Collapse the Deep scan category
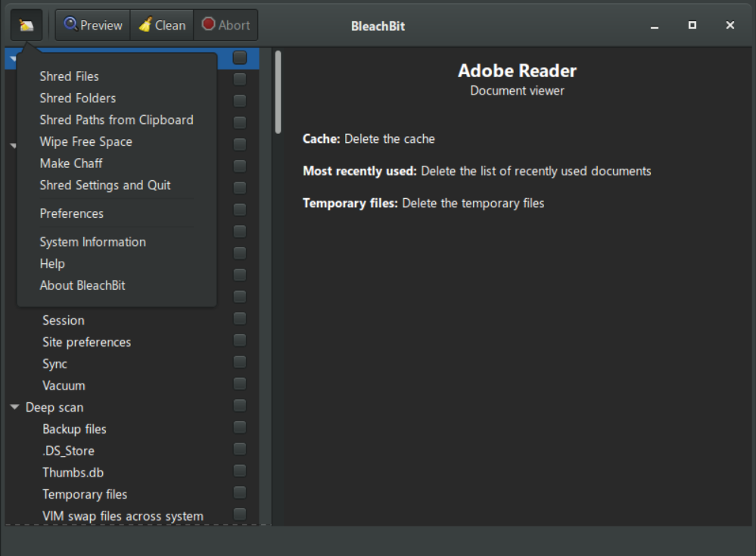 [14, 407]
